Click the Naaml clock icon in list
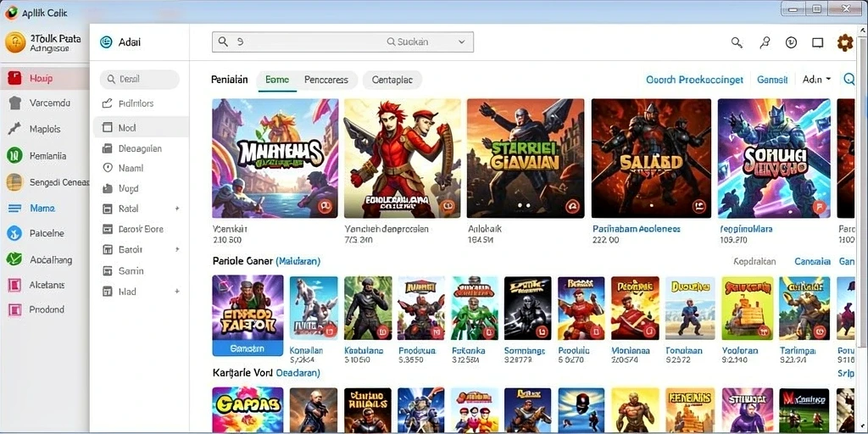The image size is (868, 434). click(x=108, y=168)
